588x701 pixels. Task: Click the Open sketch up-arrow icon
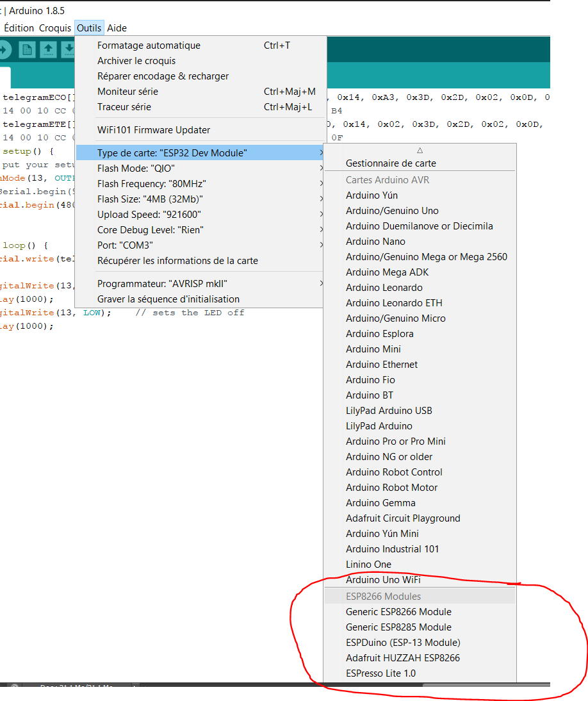pos(48,50)
